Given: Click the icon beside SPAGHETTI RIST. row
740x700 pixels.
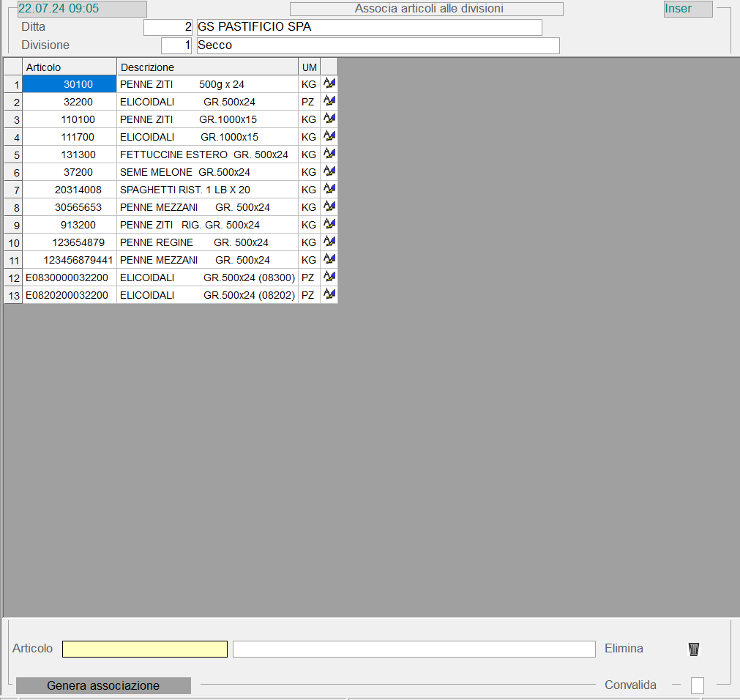Looking at the screenshot, I should tap(329, 190).
